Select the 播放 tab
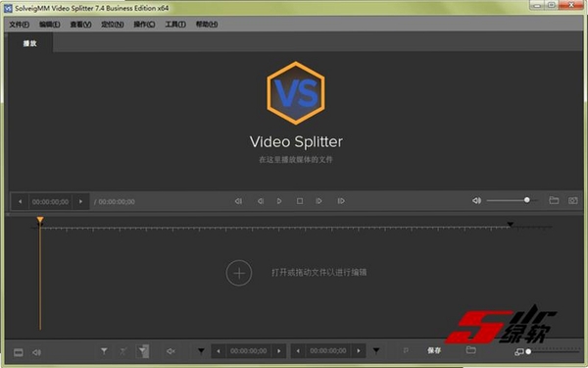The height and width of the screenshot is (368, 588). [30, 43]
